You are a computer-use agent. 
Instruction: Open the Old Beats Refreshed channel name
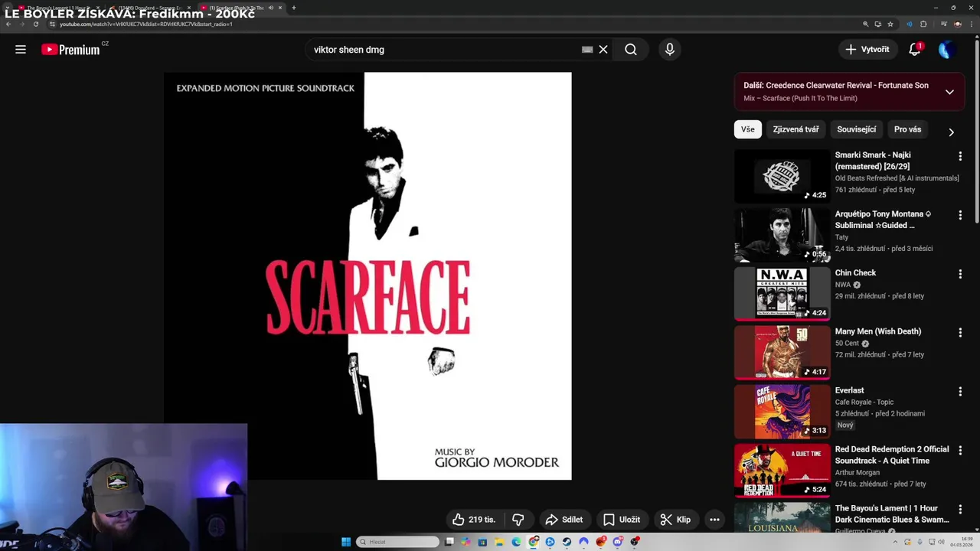point(897,178)
